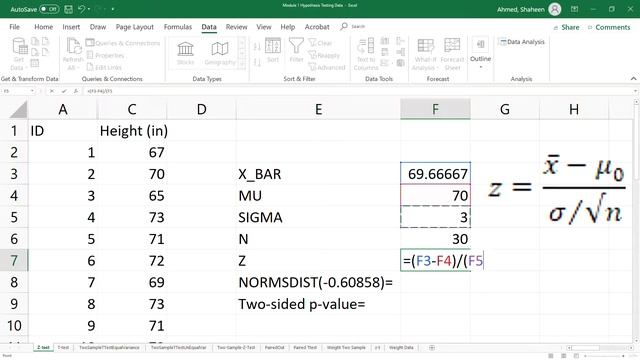Image resolution: width=640 pixels, height=360 pixels.
Task: Click the Advanced filter button
Action: tap(327, 67)
